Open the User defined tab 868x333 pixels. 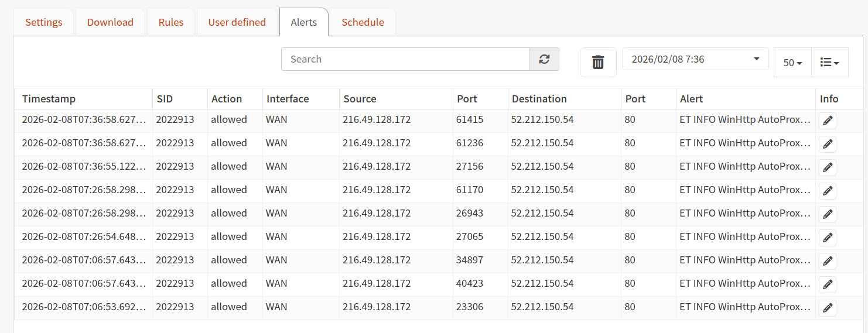click(x=237, y=22)
